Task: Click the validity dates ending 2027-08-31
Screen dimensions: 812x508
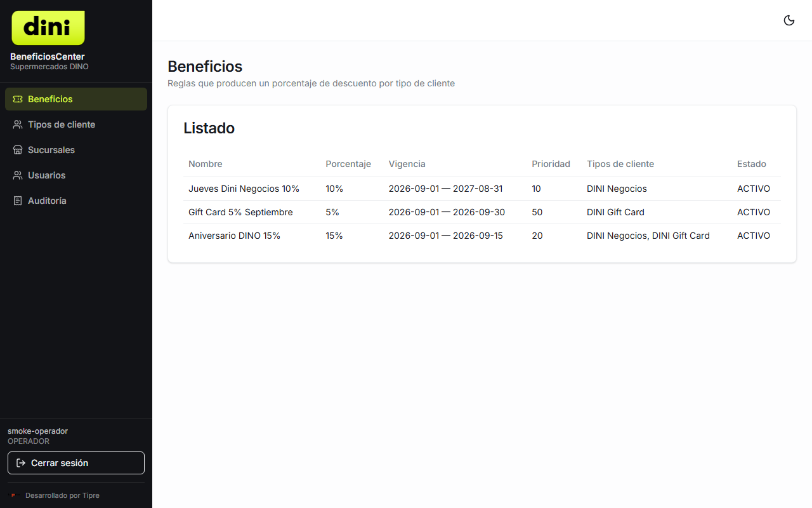Action: coord(446,189)
